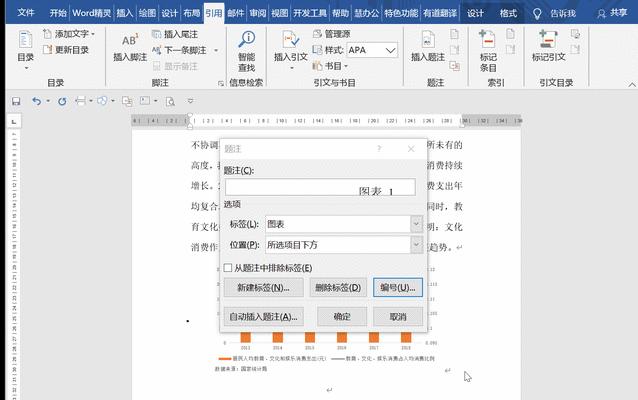Click 更新目录 to update contents
Image resolution: width=638 pixels, height=400 pixels.
(66, 50)
